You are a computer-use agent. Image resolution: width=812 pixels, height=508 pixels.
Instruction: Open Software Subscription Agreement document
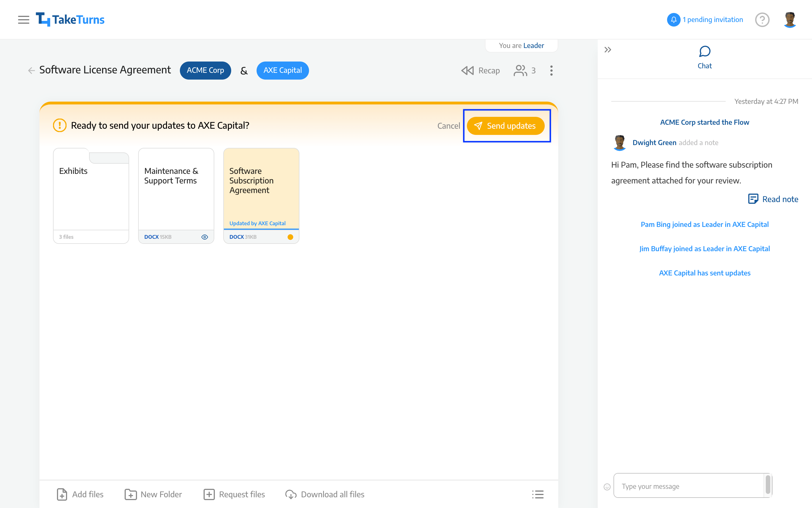(261, 196)
